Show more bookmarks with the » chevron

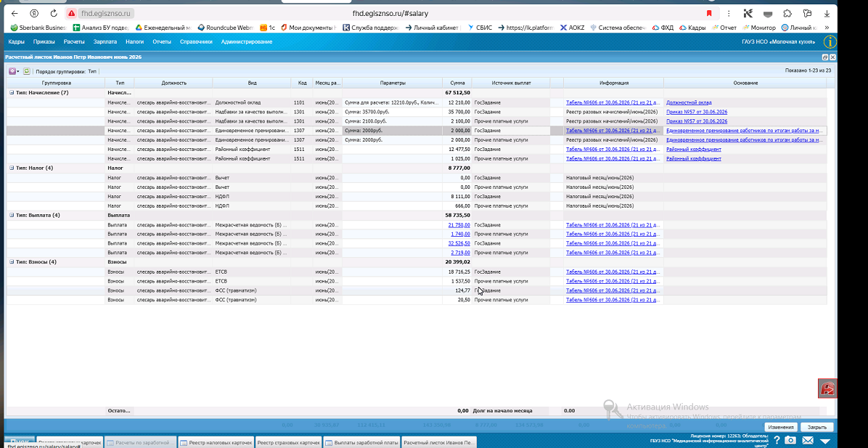[827, 27]
